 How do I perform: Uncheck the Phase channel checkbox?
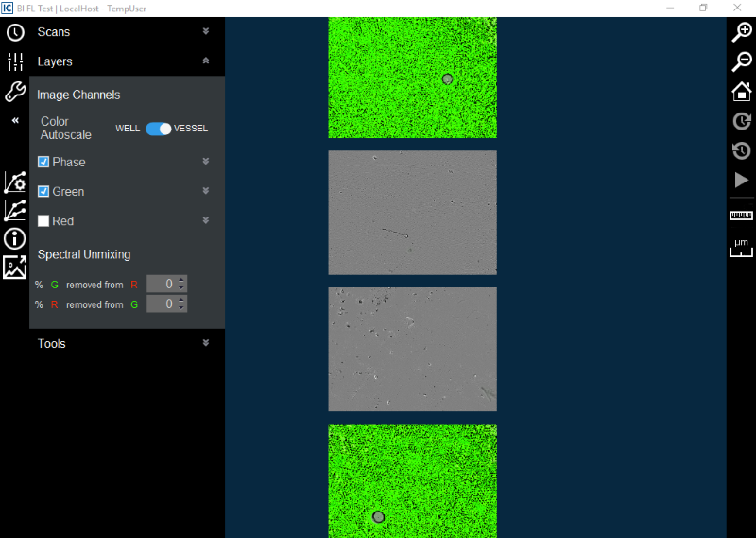coord(43,162)
